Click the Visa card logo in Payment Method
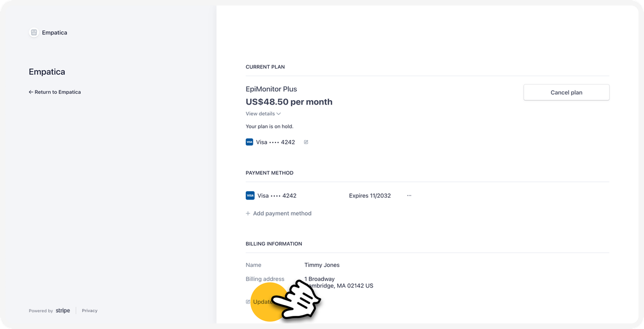Screen dimensions: 644x329 point(250,196)
